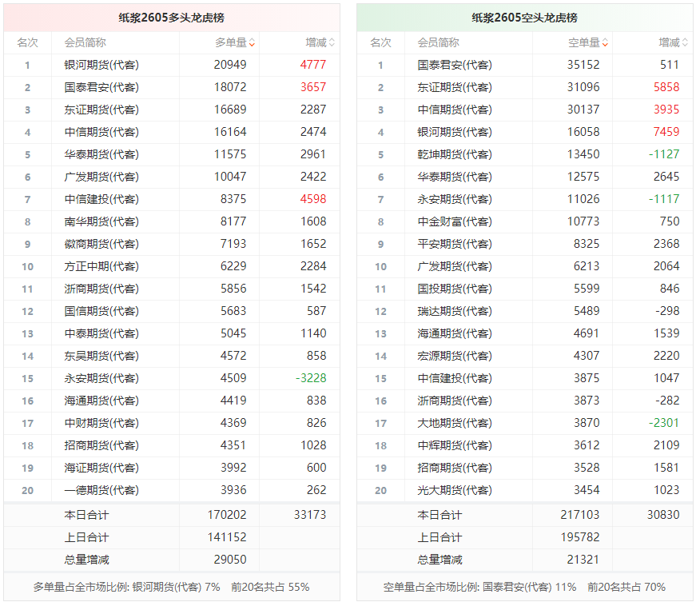Click short total value 217103
Image resolution: width=700 pixels, height=606 pixels.
(x=580, y=515)
